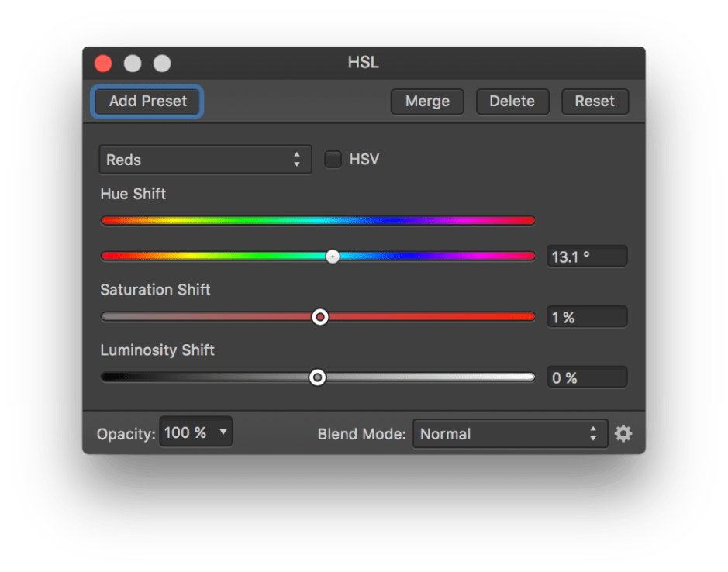The image size is (728, 572).
Task: Click the Add Preset button
Action: (x=147, y=102)
